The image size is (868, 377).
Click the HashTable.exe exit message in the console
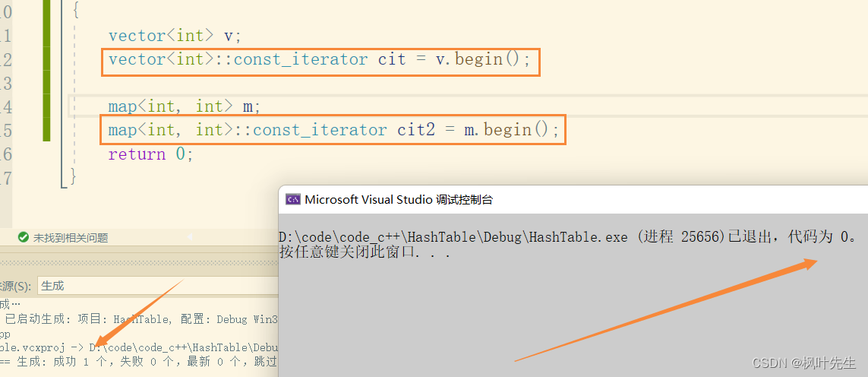(x=570, y=237)
